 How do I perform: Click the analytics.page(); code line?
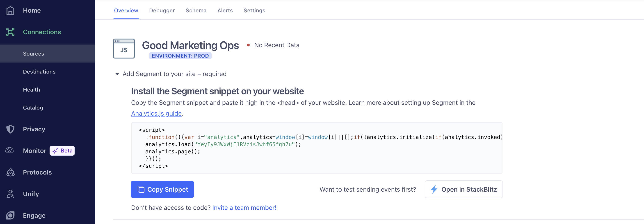point(173,152)
